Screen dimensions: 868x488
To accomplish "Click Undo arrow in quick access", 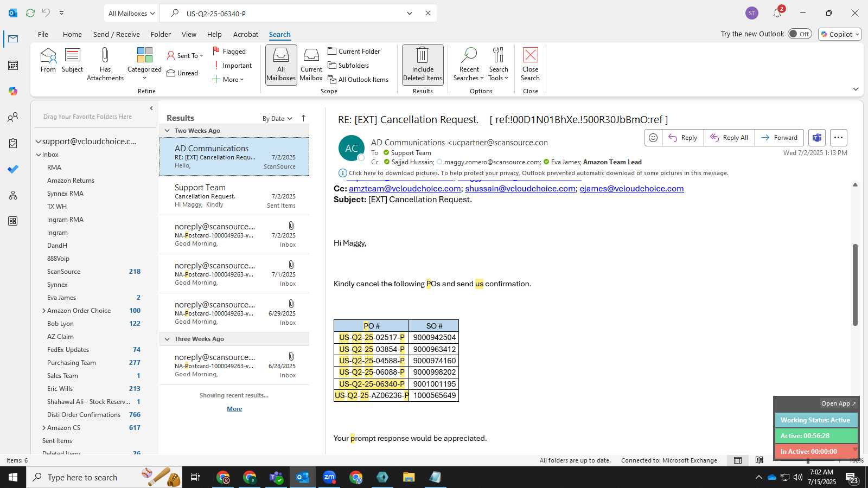I will pos(46,13).
